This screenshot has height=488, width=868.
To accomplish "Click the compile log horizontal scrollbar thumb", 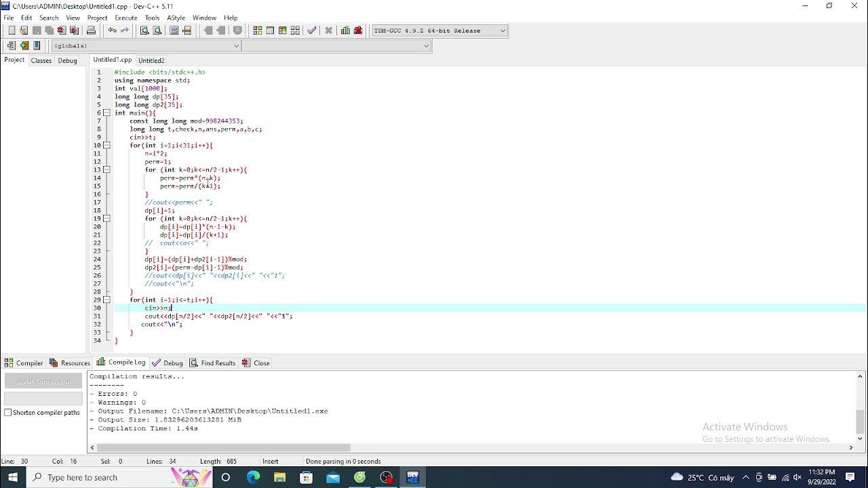I will point(224,447).
